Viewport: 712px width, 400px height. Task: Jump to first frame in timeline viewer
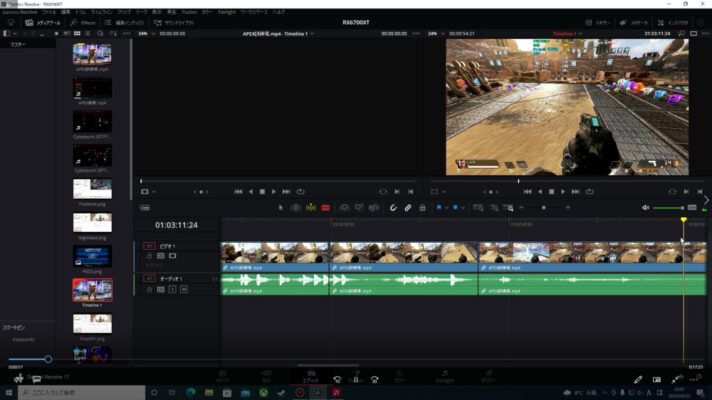527,192
